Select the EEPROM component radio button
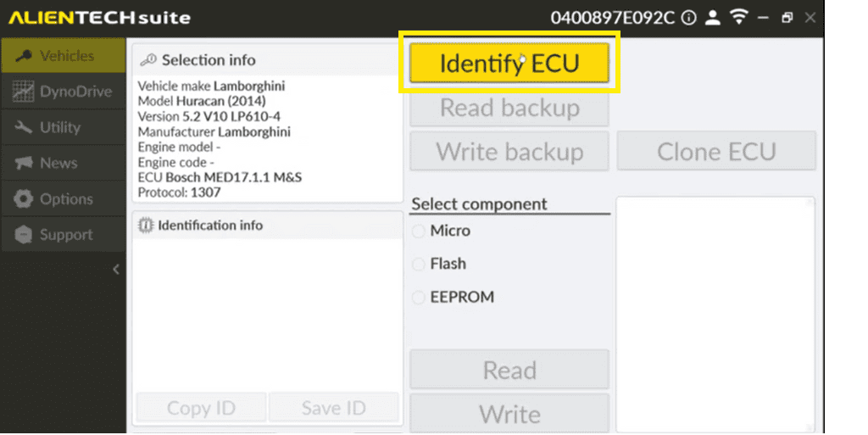Viewport: 868px width, 435px height. click(418, 298)
